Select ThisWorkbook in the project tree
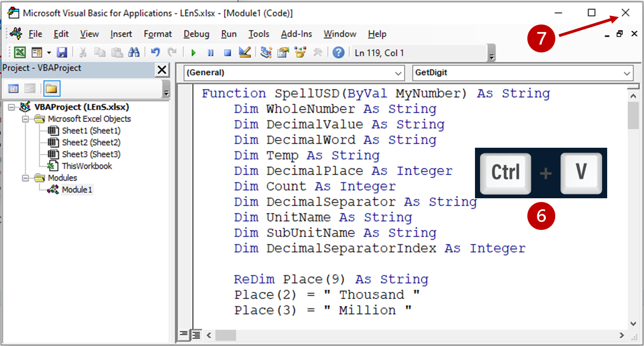Image resolution: width=644 pixels, height=346 pixels. 87,166
